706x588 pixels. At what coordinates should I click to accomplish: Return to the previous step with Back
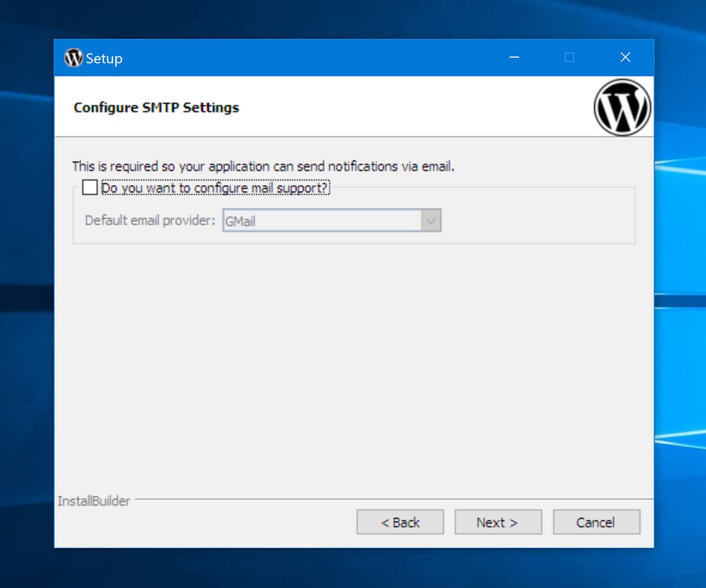400,522
